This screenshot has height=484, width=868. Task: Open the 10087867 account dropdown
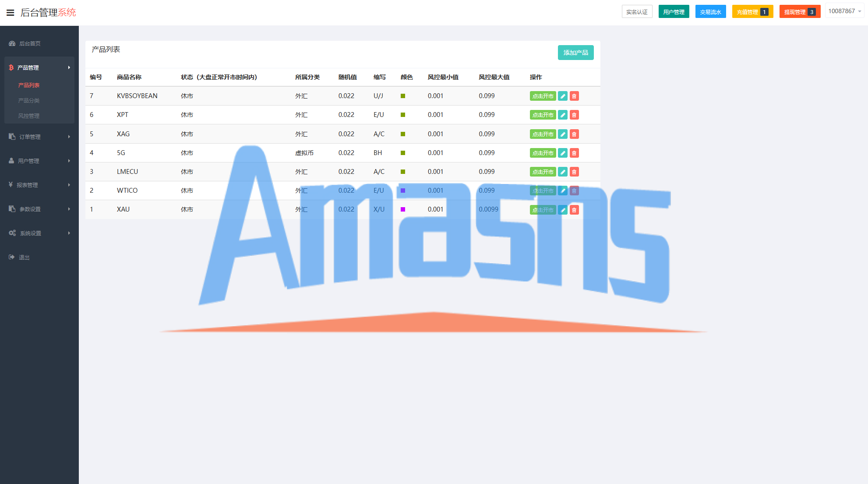click(x=844, y=11)
